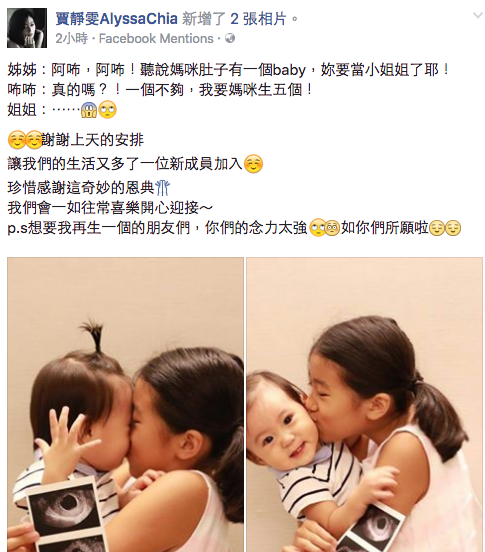Click the public globe privacy icon
The height and width of the screenshot is (552, 485).
(230, 38)
